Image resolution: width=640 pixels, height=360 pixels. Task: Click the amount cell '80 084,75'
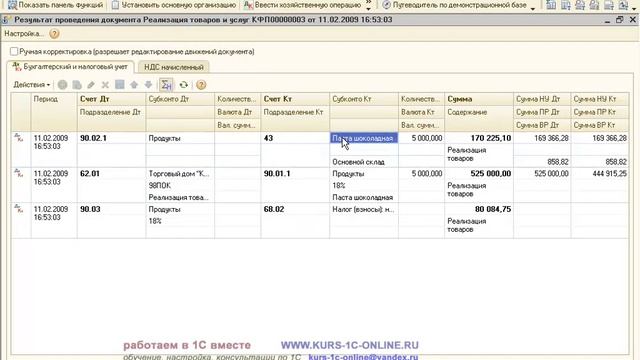(479, 209)
